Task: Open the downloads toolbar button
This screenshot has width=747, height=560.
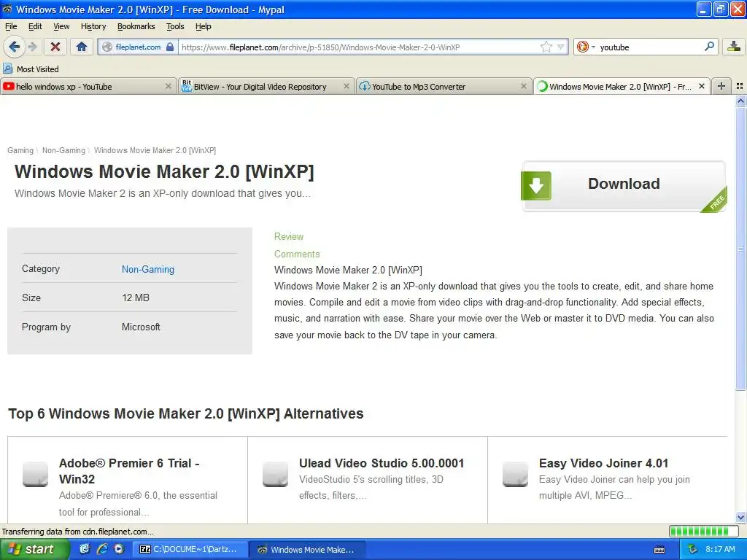Action: pos(734,47)
